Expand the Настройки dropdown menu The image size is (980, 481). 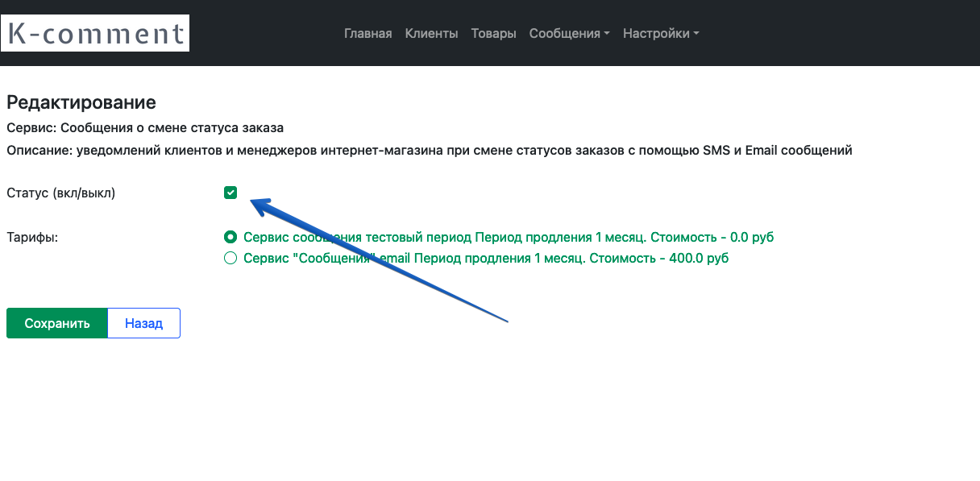(x=661, y=34)
